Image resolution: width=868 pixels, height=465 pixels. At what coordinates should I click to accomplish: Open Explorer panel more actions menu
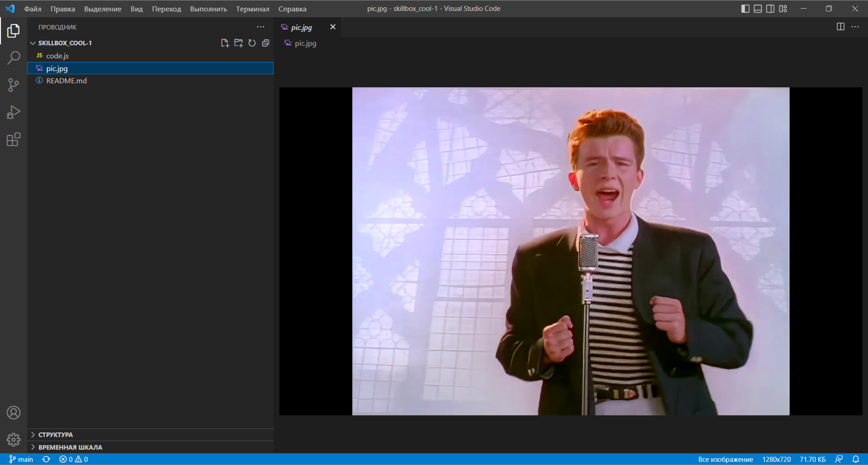click(x=260, y=27)
